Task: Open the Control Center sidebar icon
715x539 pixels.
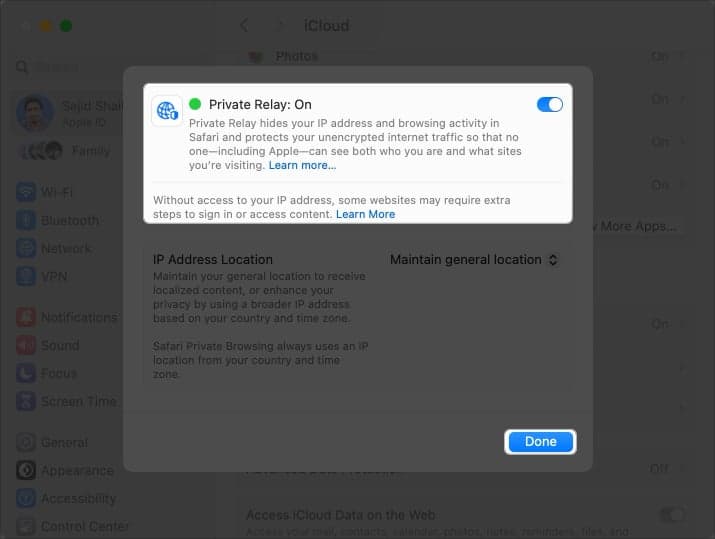Action: pos(26,526)
